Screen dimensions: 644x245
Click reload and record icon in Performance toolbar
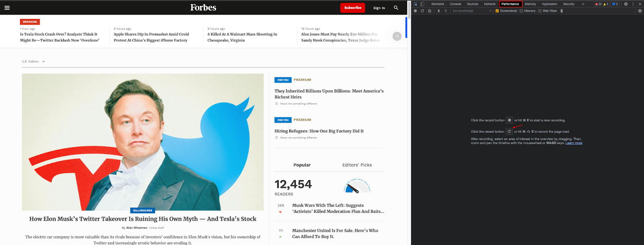click(422, 11)
